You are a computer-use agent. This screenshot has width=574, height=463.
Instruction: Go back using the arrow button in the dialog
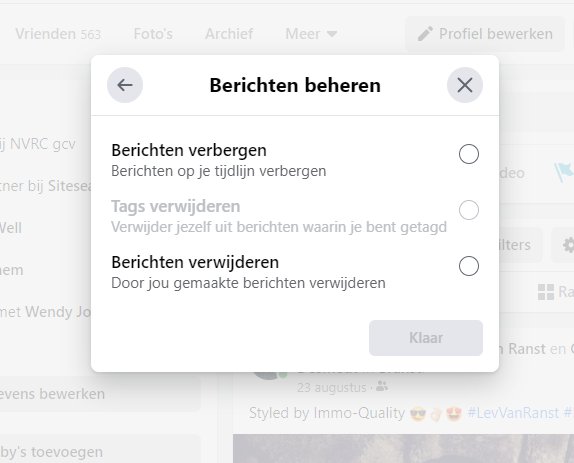point(125,85)
